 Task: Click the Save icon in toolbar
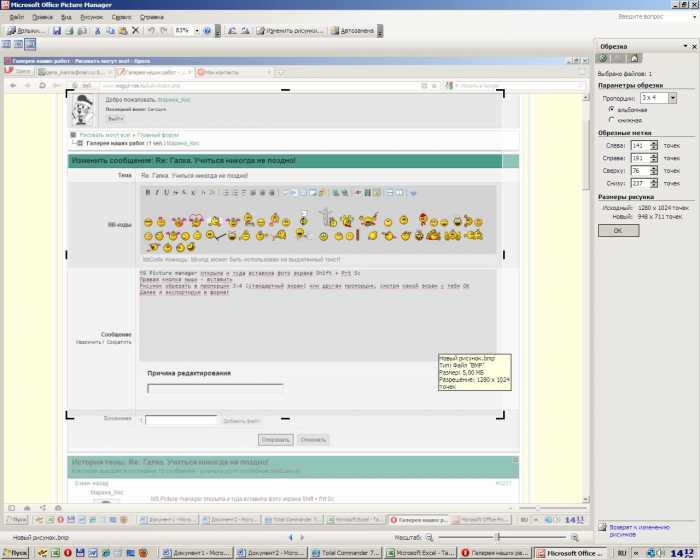tap(57, 31)
